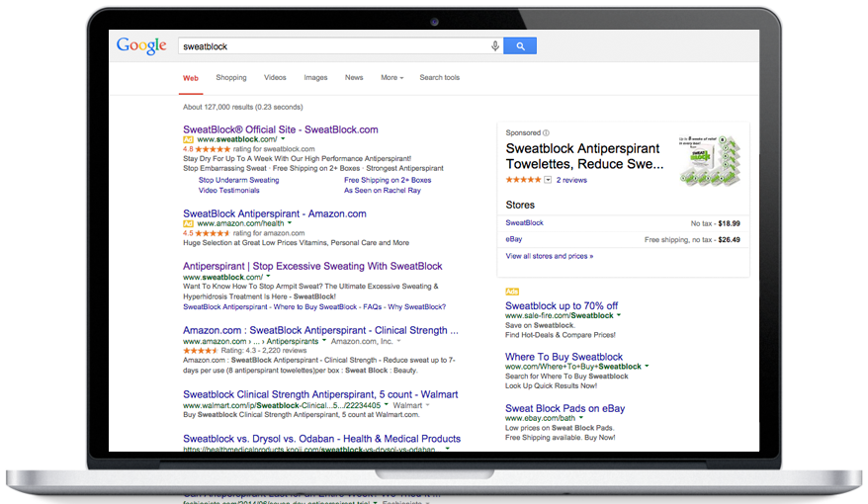Viewport: 868px width, 504px height.
Task: Click the yellow Ads label in sidebar
Action: 512,292
